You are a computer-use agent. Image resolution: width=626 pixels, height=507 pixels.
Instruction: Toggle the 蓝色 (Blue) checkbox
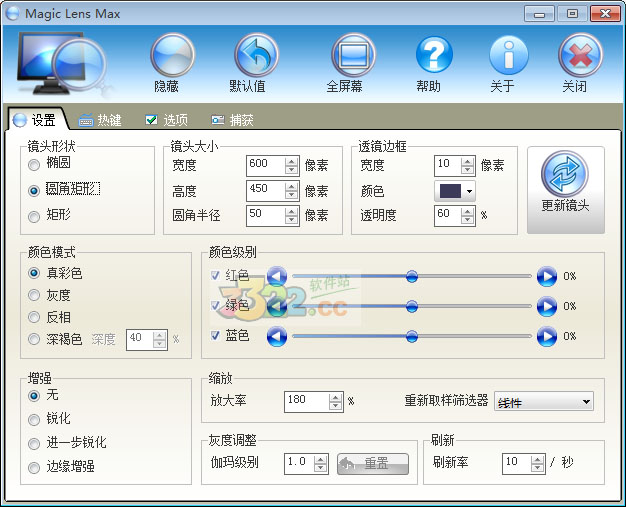click(215, 335)
